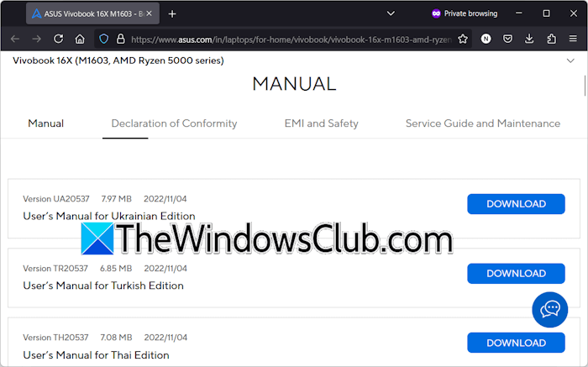Switch to the Manual tab
This screenshot has height=367, width=588.
[45, 123]
